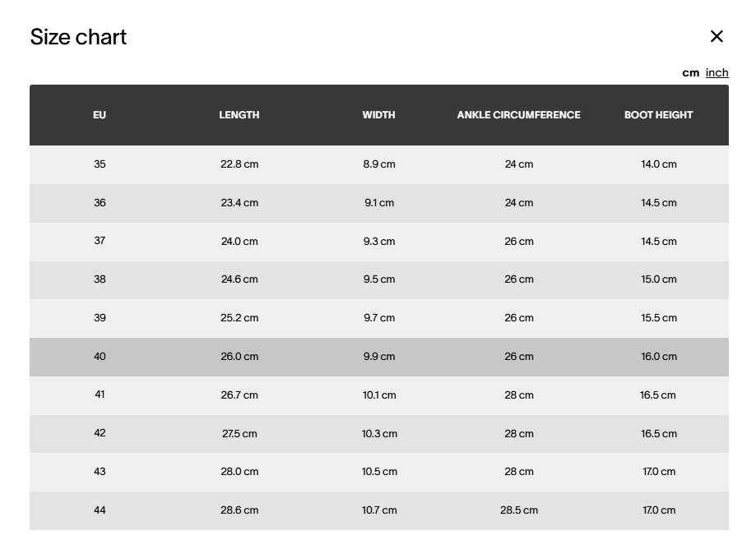Select the EU size 44 row
This screenshot has height=540, width=756.
(x=100, y=510)
